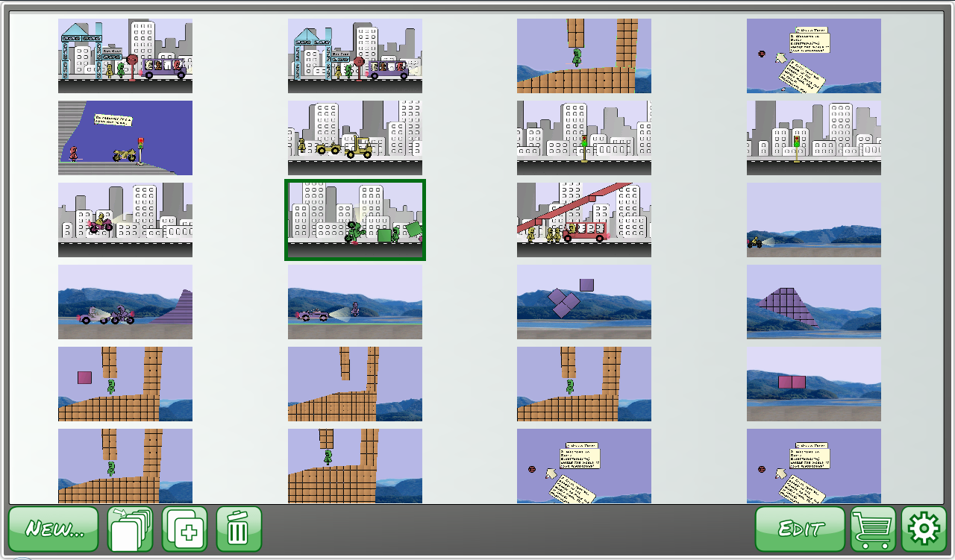Select the pink motorcycle city thumbnail
Image resolution: width=955 pixels, height=560 pixels.
(125, 220)
